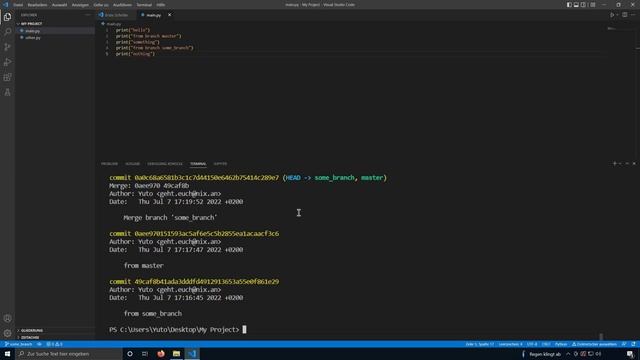Synchronize changes in status bar

(39, 344)
